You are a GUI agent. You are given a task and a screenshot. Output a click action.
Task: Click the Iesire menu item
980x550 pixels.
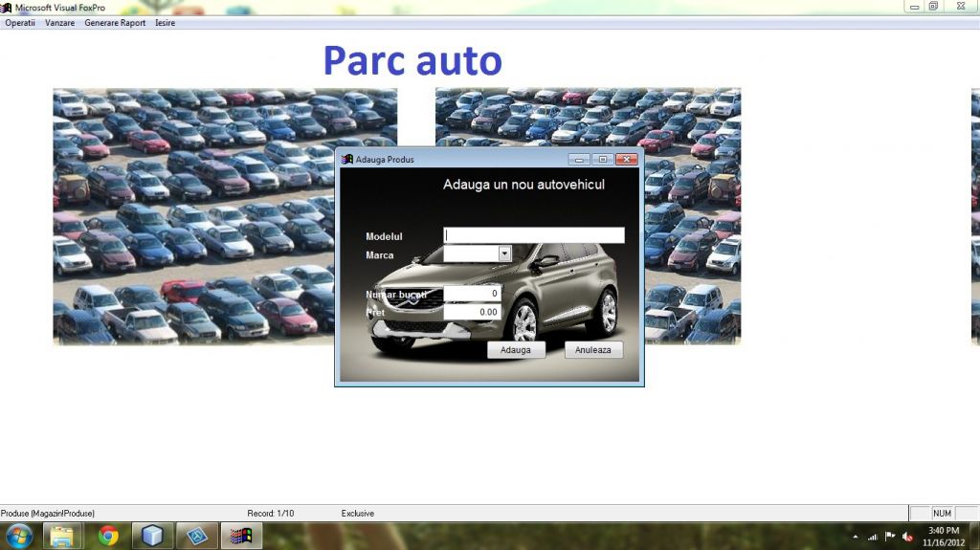[166, 23]
